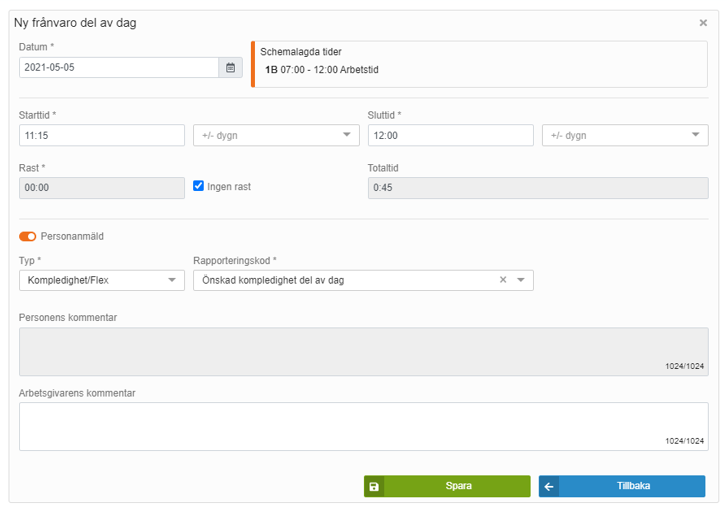Click the Personens kommentar text area

pyautogui.click(x=363, y=351)
